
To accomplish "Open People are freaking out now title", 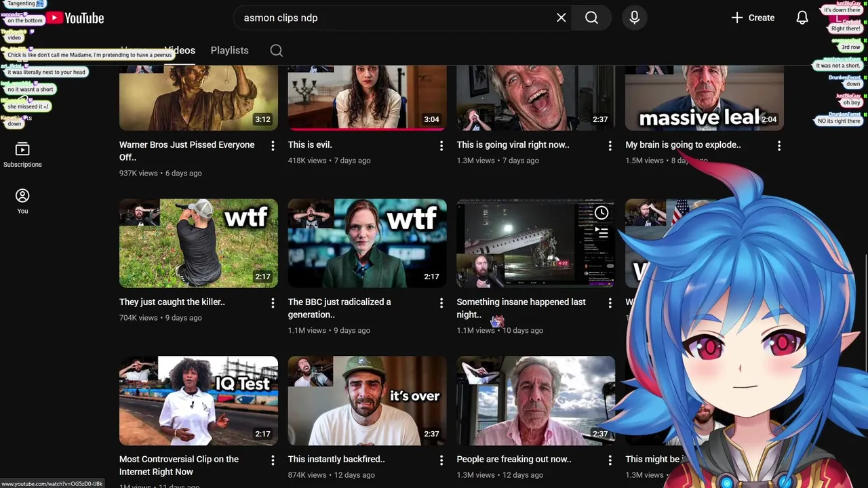I will [x=514, y=459].
